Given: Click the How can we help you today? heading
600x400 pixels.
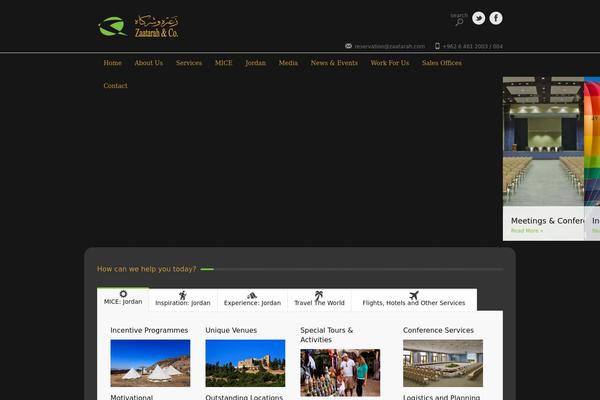Looking at the screenshot, I should point(146,269).
